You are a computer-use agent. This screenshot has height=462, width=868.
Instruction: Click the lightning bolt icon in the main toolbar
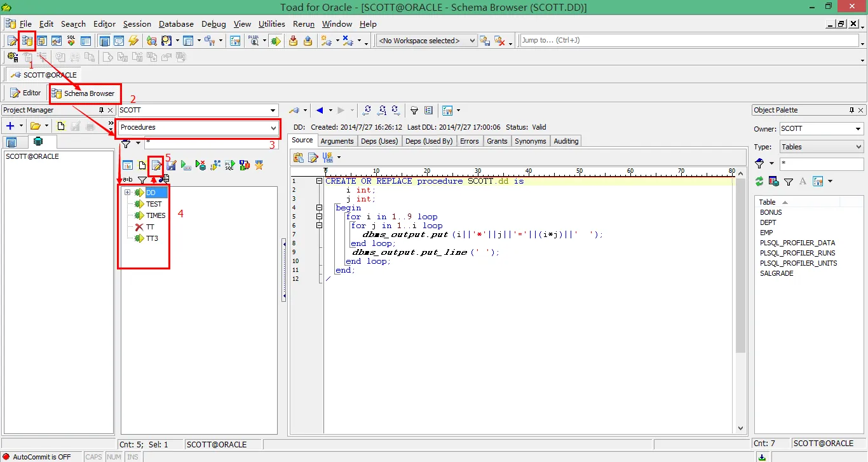(x=133, y=41)
